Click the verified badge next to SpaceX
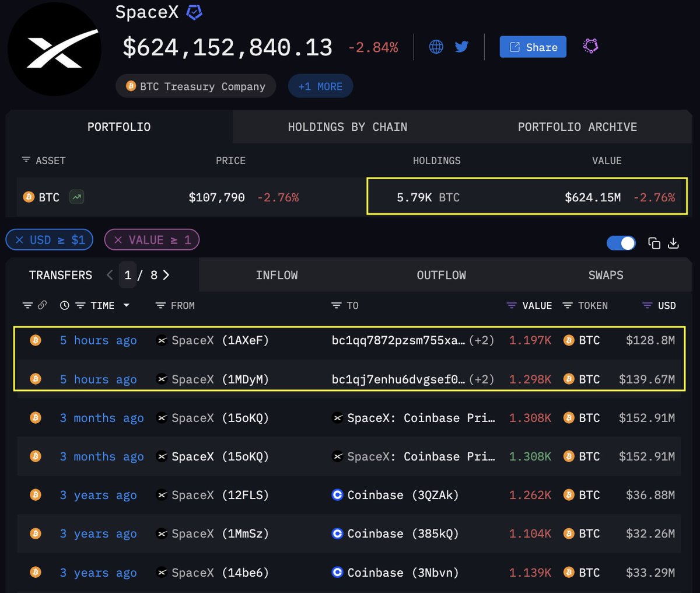This screenshot has width=700, height=593. (194, 12)
